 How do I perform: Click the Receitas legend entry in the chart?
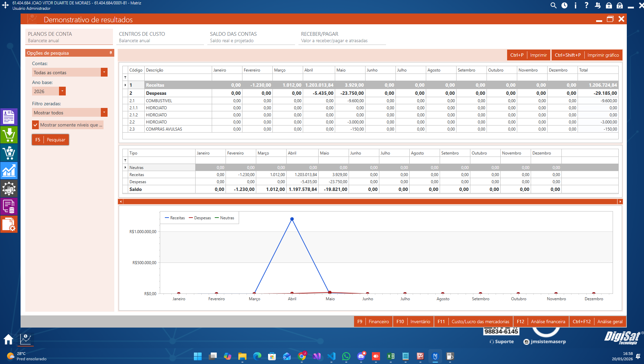pyautogui.click(x=175, y=218)
